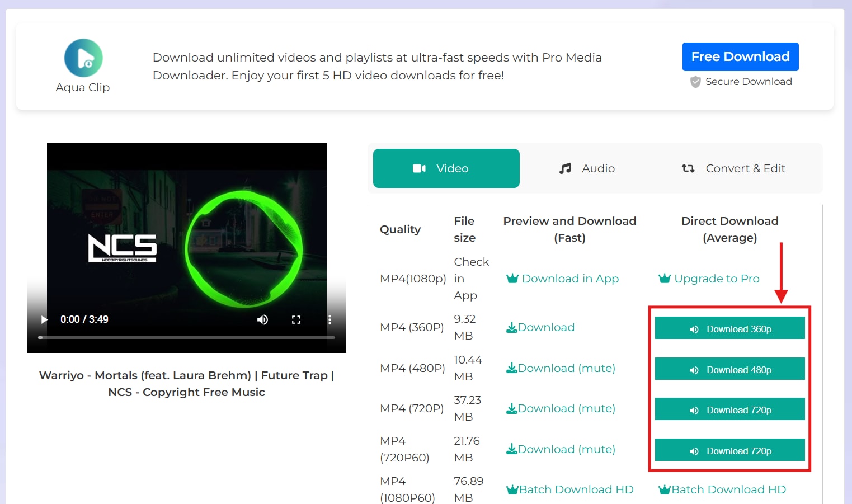Click Download 720p button in 21.76 MB row
The width and height of the screenshot is (852, 504).
[730, 450]
